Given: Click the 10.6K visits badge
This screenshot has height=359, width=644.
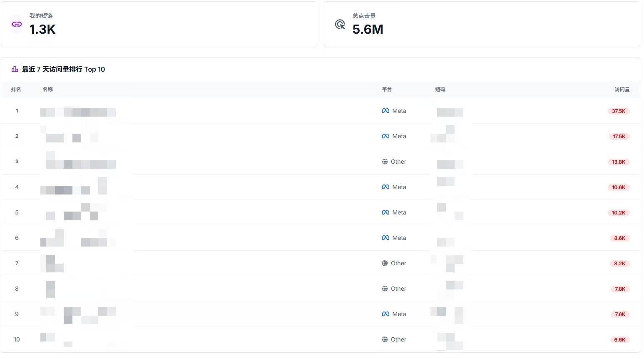Looking at the screenshot, I should pyautogui.click(x=619, y=187).
